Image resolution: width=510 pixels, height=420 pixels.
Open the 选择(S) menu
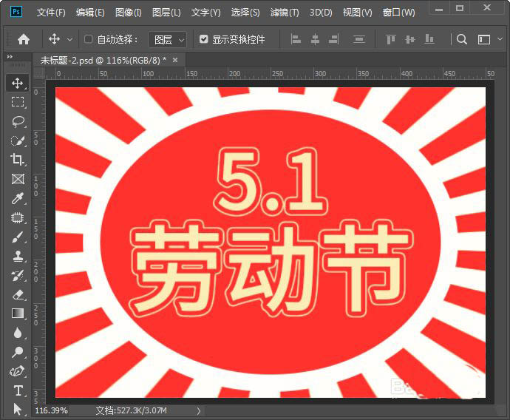point(245,13)
